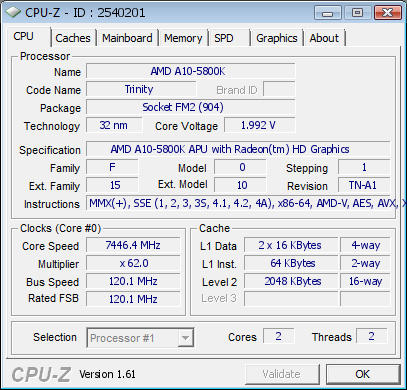Screen dimensions: 407x390
Task: Click the Specification text field
Action: [x=238, y=149]
